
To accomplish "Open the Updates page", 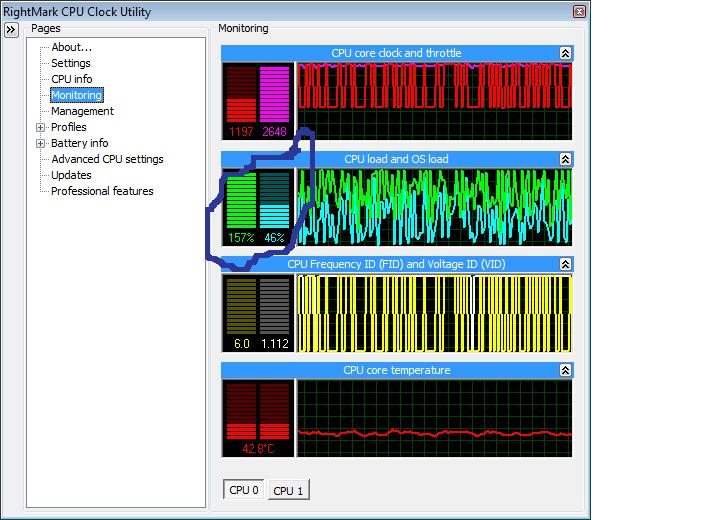I will 71,175.
